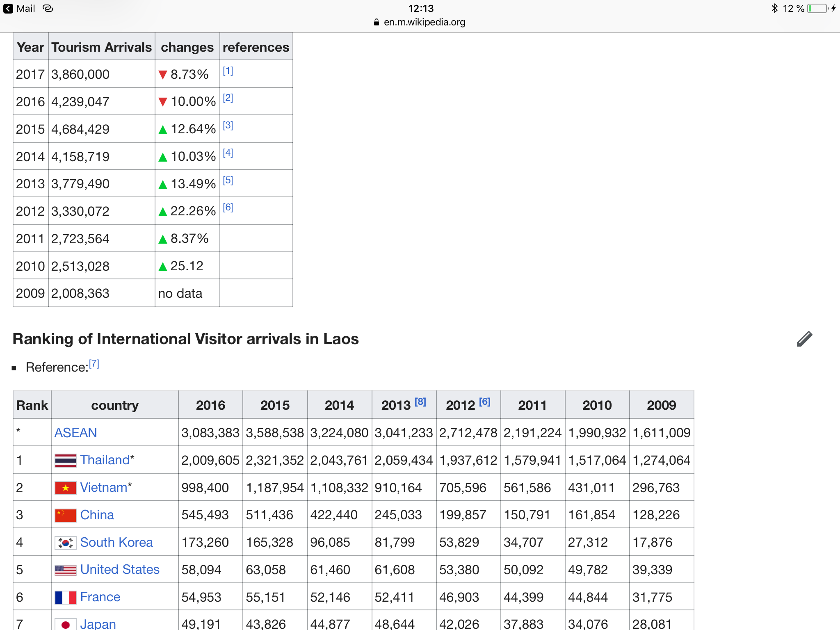Screen dimensions: 840x630
Task: Click the United States flag icon
Action: [66, 570]
